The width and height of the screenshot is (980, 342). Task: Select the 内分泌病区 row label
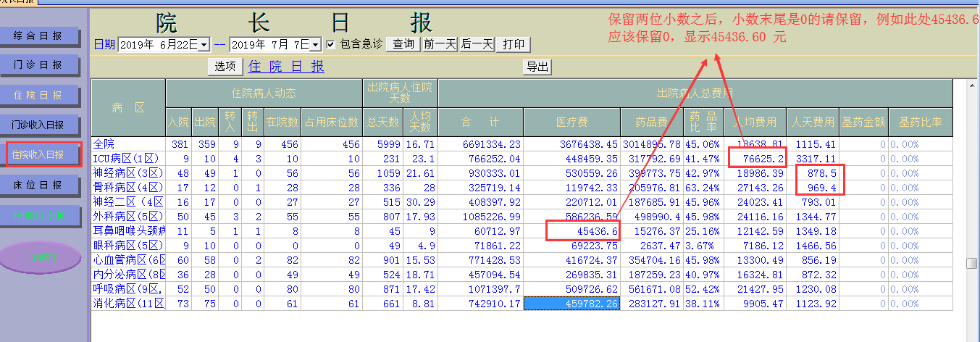[x=129, y=274]
